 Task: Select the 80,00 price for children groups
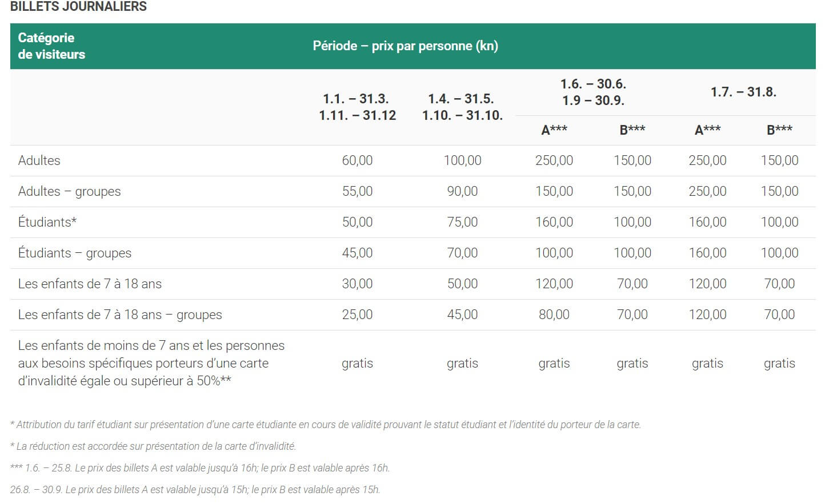(x=554, y=315)
